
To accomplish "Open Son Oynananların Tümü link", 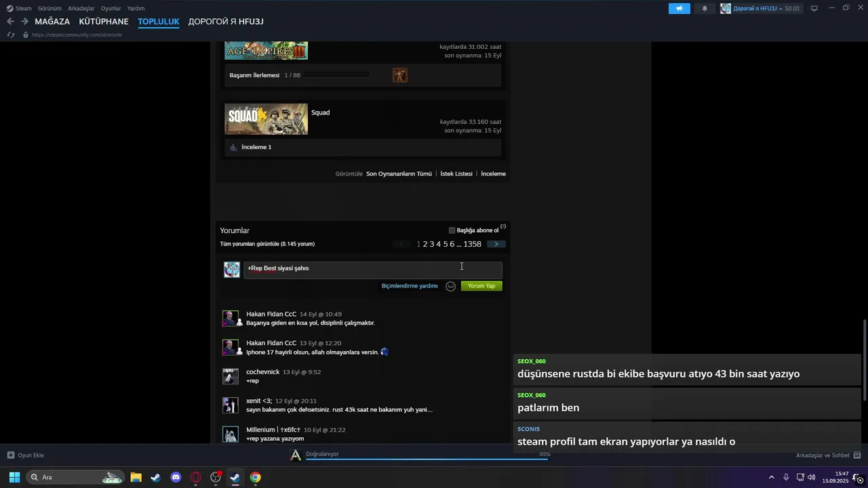I will [x=399, y=174].
